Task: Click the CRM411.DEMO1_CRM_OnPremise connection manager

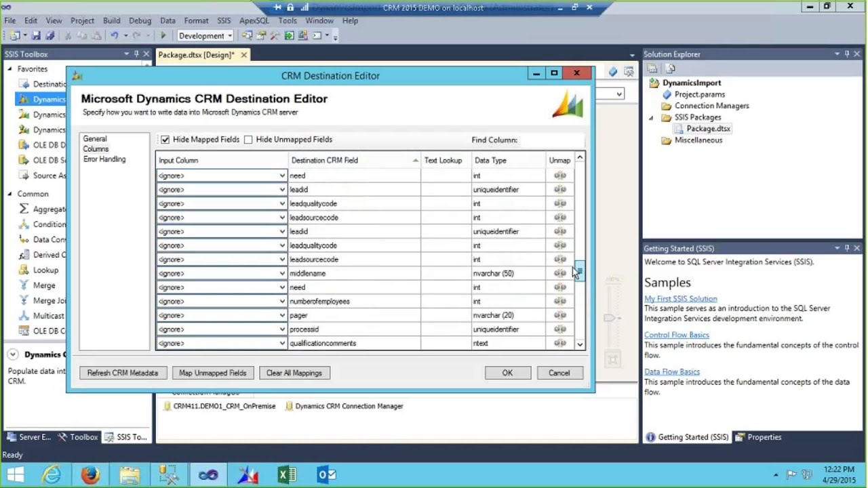Action: coord(219,406)
